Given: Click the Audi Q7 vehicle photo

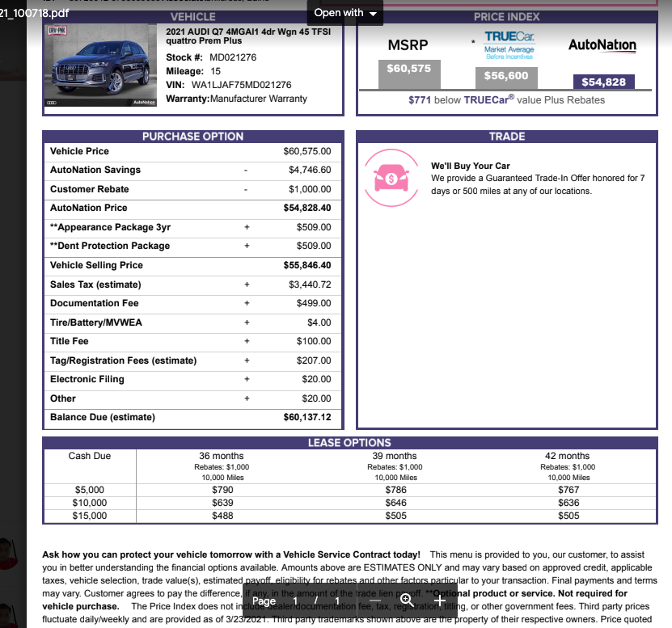Looking at the screenshot, I should click(101, 65).
